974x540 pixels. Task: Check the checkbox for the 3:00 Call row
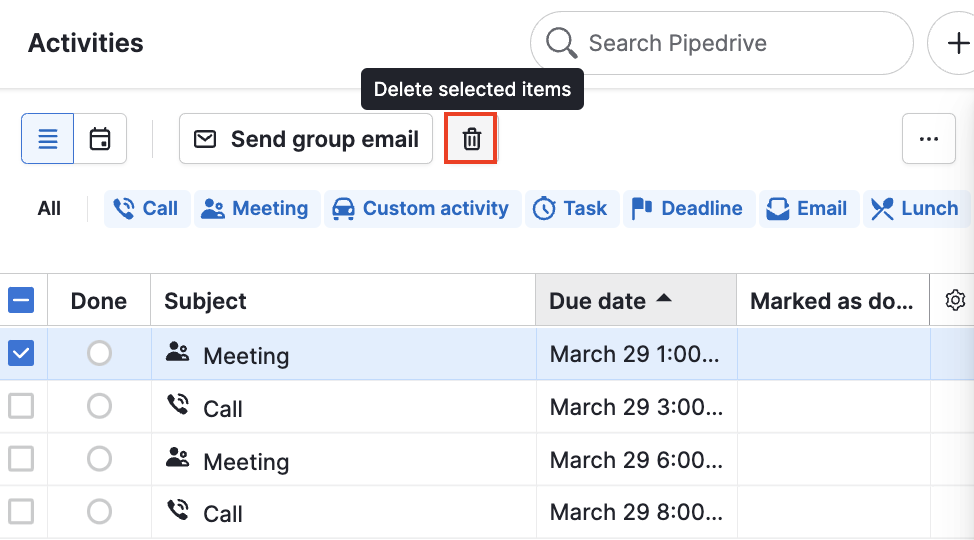(21, 406)
